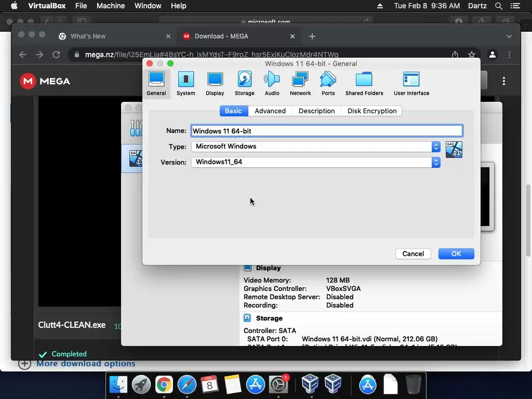
Task: Expand Chrome tab search chevron
Action: pos(509,36)
